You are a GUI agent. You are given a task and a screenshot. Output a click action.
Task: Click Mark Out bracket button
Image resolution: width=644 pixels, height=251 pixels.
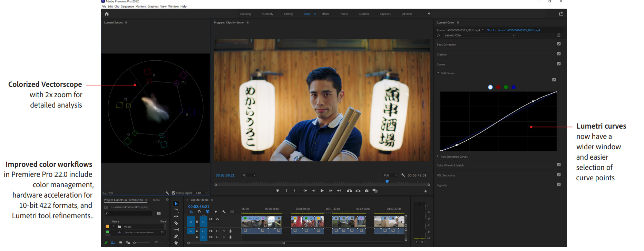294,191
